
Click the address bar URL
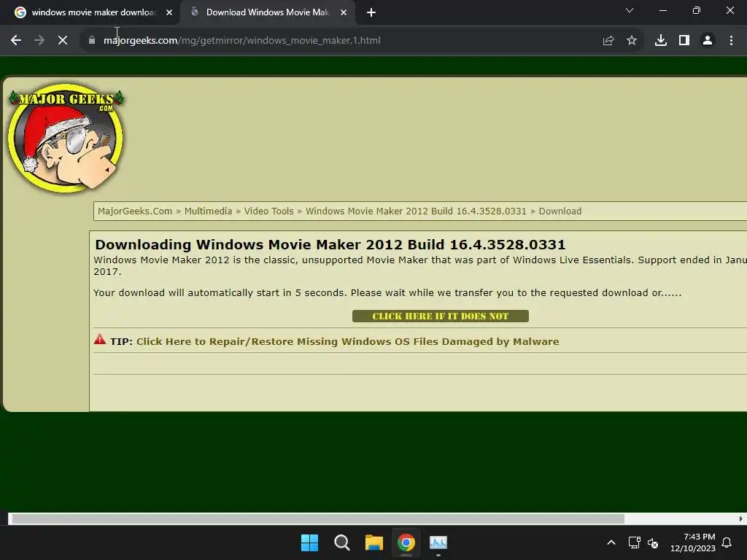(242, 41)
